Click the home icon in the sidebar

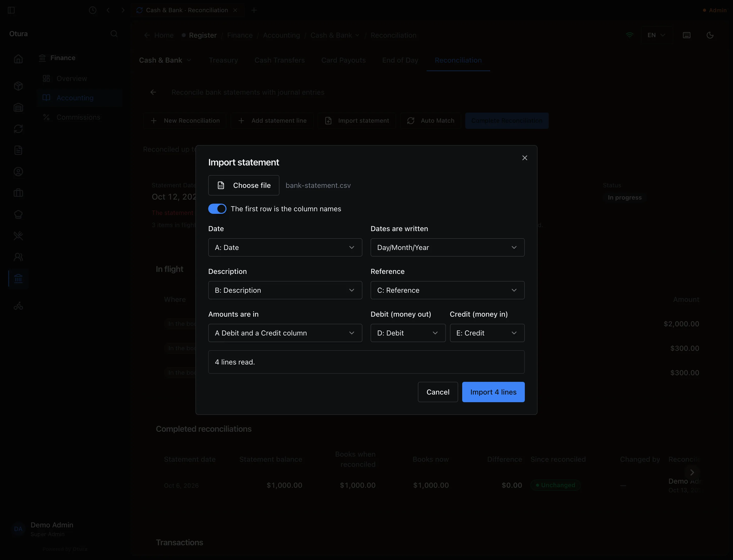click(x=18, y=59)
